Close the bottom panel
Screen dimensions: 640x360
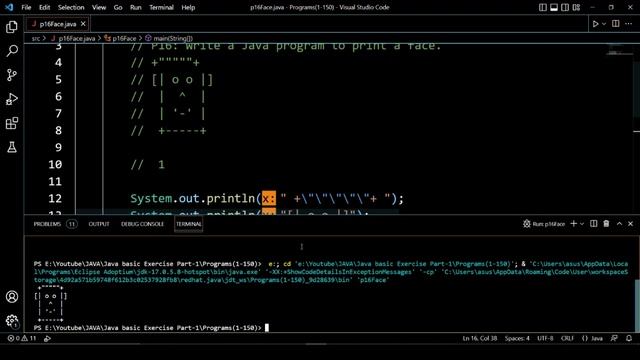(x=631, y=224)
